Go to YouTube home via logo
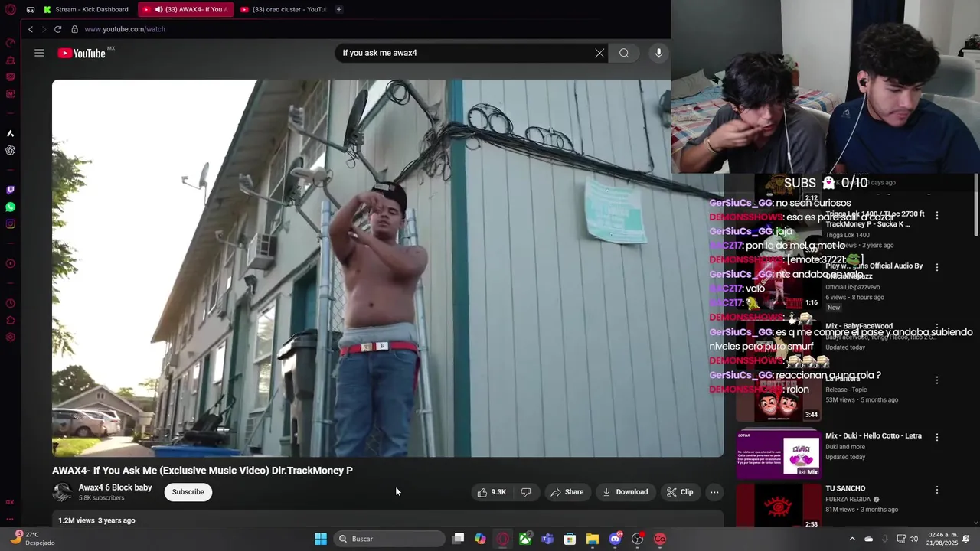The image size is (980, 551). [81, 53]
